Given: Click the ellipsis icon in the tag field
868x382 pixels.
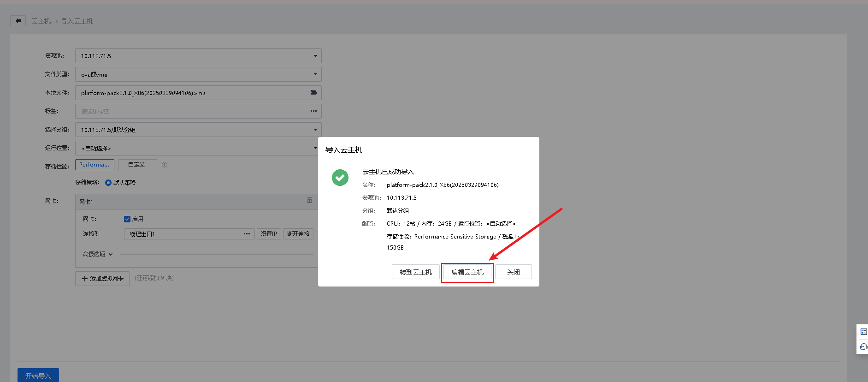Looking at the screenshot, I should point(313,111).
